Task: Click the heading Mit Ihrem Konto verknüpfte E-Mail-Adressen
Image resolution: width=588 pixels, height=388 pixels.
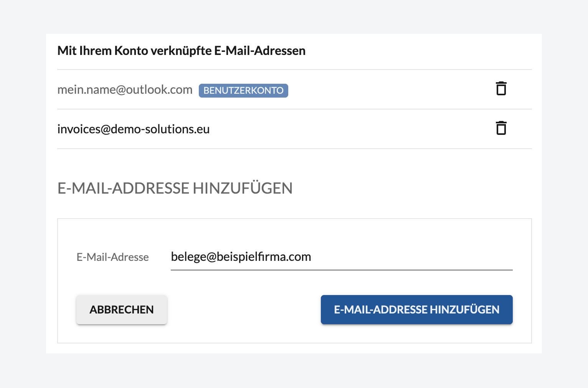Action: [x=182, y=51]
